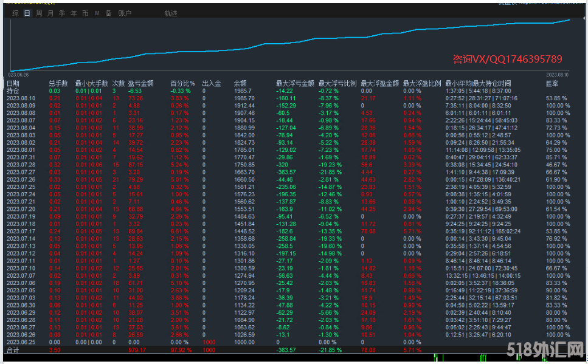Open the 周 weekly statistics tab
The image size is (588, 364).
39,13
